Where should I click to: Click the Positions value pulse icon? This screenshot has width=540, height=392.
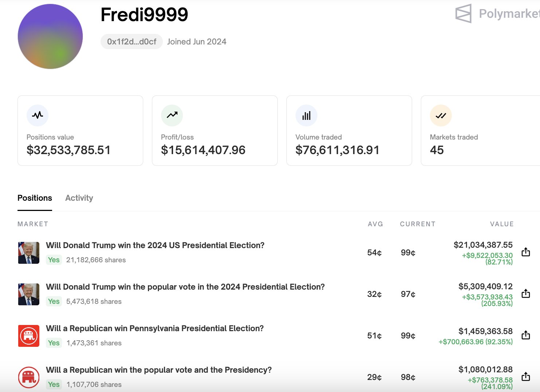tap(38, 115)
